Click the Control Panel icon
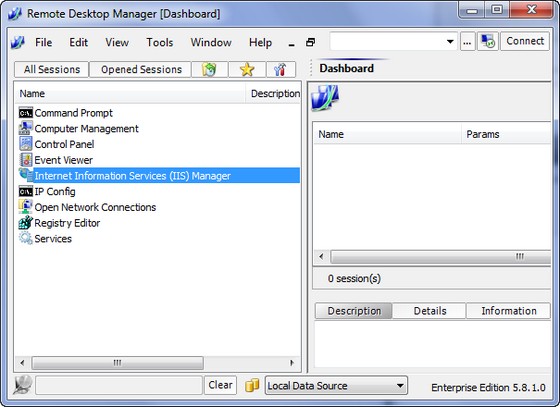 coord(25,144)
